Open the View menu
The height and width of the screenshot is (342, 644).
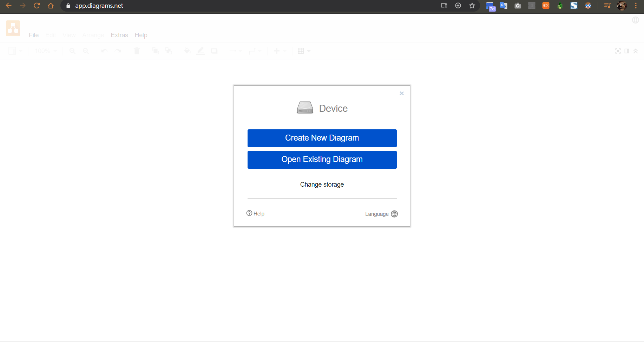coord(69,35)
